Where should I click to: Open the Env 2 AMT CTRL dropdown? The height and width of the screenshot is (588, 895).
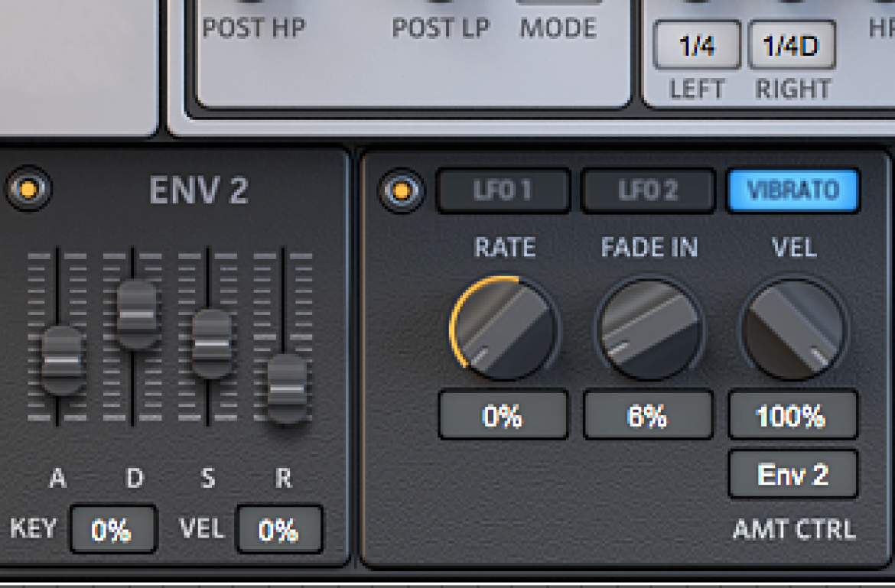(792, 474)
